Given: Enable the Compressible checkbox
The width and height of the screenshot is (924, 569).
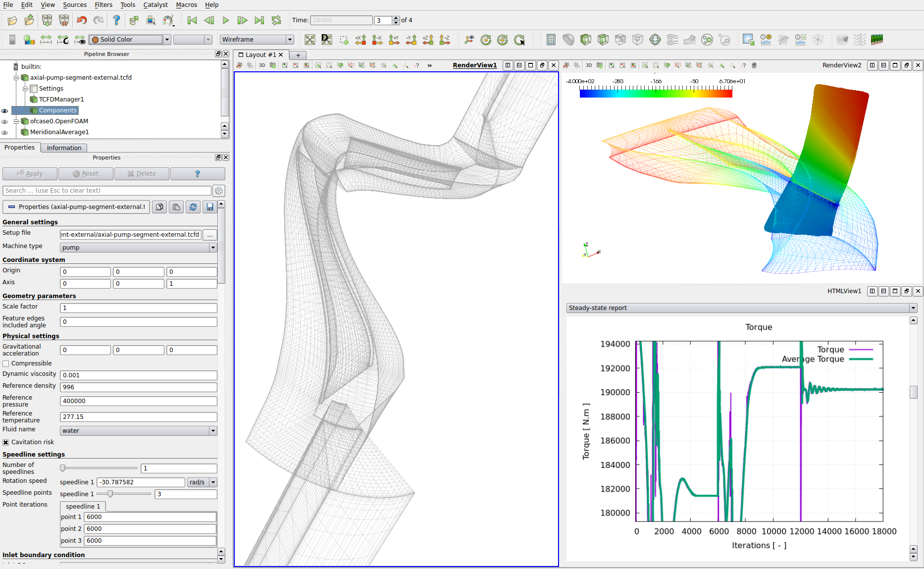Looking at the screenshot, I should pyautogui.click(x=5, y=363).
